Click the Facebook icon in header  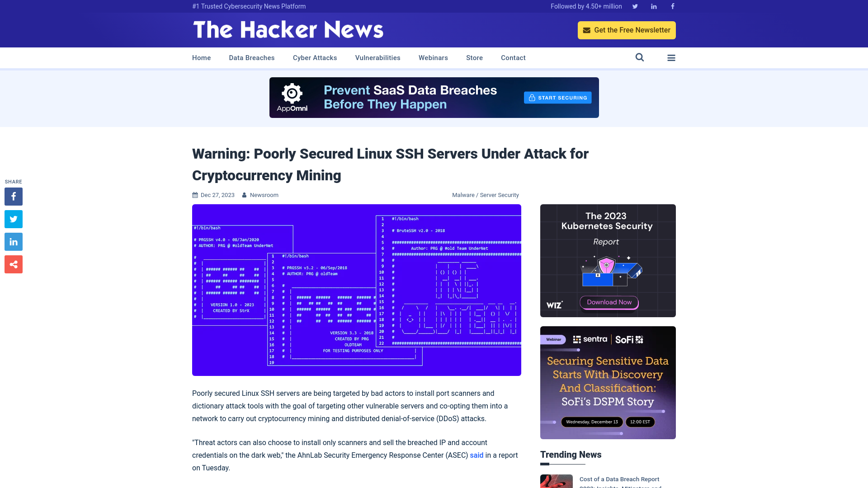[x=672, y=6]
